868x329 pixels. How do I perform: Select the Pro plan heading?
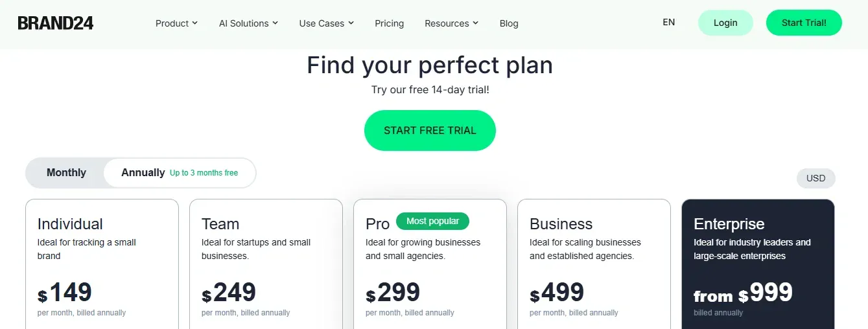377,224
